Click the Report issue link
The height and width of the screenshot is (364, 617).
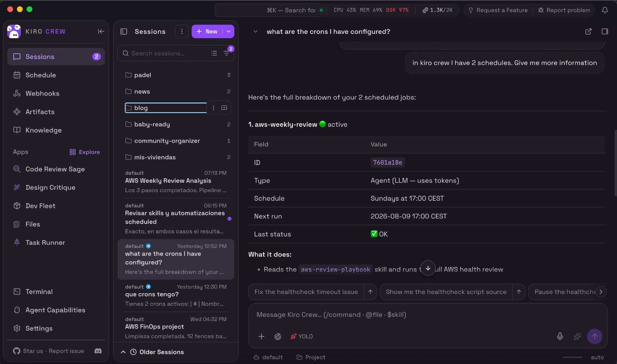(67, 351)
